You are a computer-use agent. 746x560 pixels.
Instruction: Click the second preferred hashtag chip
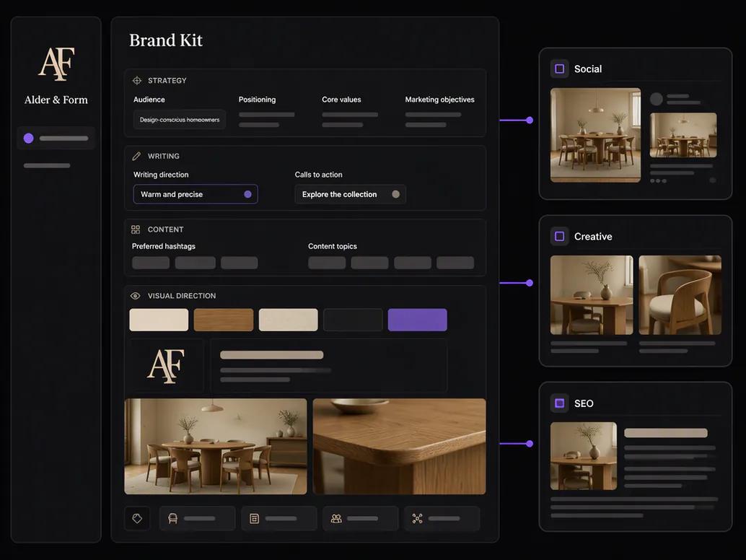(195, 263)
